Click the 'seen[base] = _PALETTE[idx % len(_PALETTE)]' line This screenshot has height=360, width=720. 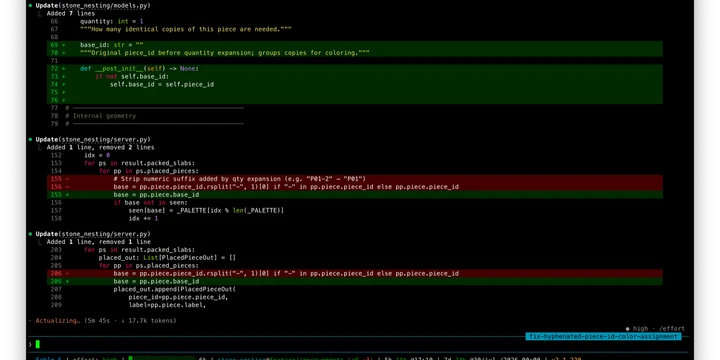pos(206,210)
